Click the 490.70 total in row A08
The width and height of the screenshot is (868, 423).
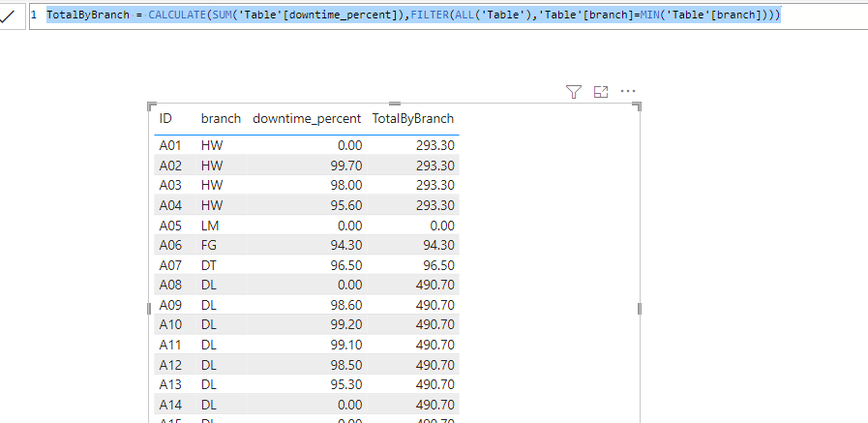pyautogui.click(x=435, y=286)
